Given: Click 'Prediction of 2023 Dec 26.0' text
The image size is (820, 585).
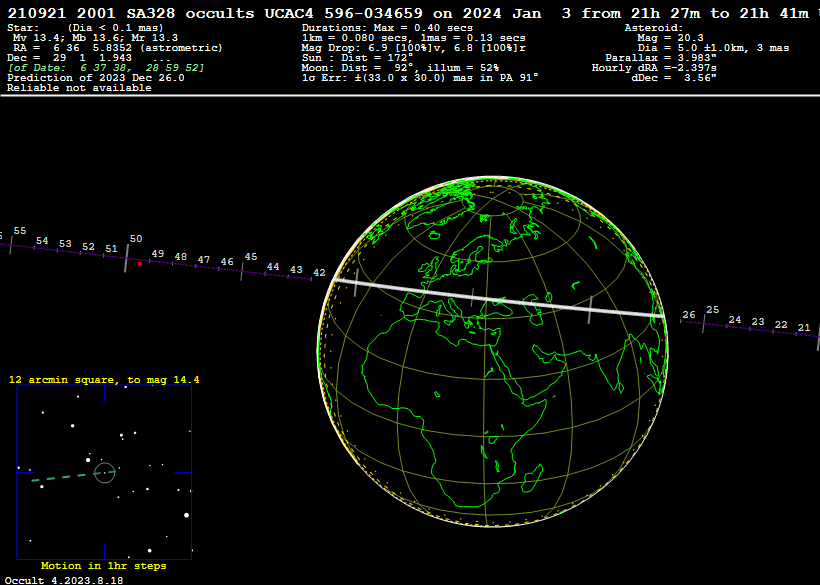Looking at the screenshot, I should [96, 78].
